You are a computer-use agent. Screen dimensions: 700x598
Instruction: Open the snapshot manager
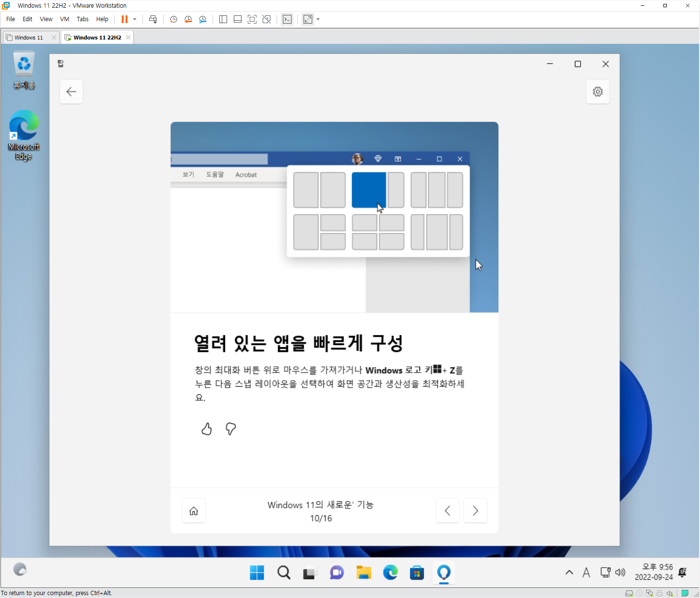203,19
